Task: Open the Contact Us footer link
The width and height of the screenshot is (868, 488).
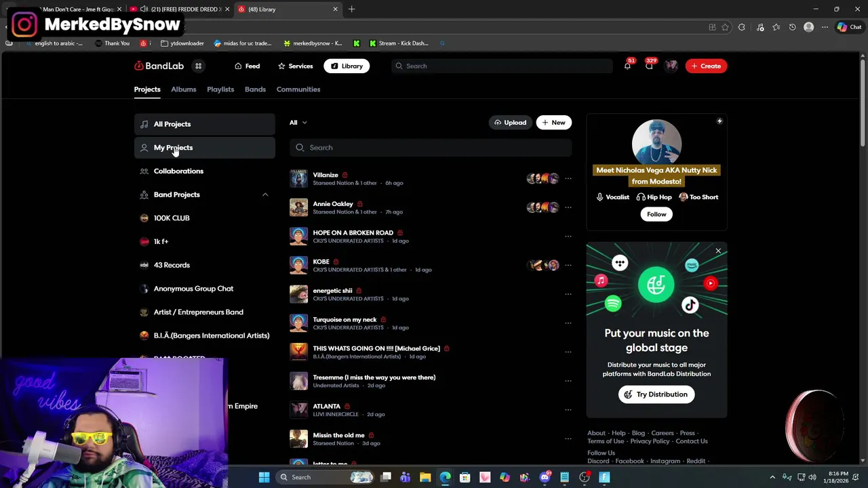Action: [x=692, y=441]
